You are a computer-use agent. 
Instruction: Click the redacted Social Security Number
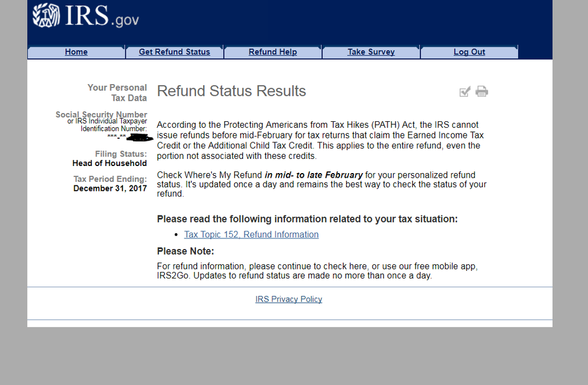131,137
